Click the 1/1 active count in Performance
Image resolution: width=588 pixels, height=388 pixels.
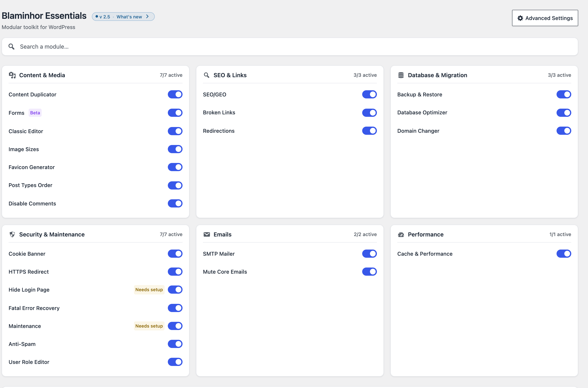pos(560,234)
